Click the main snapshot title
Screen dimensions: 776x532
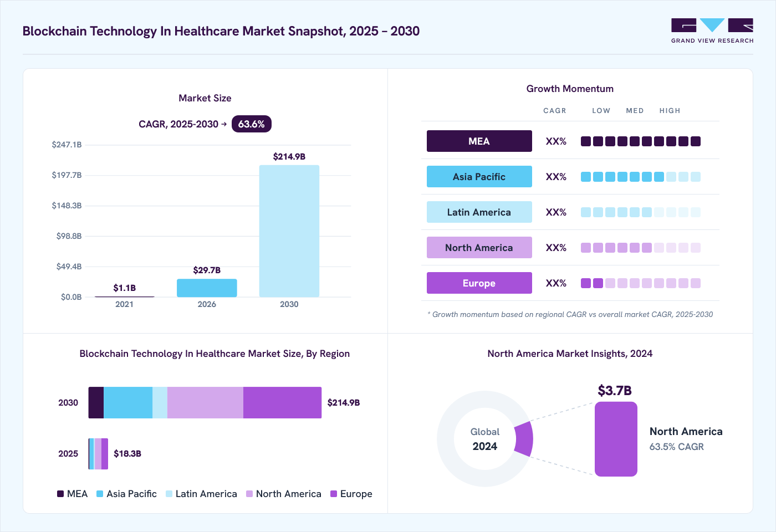[221, 31]
